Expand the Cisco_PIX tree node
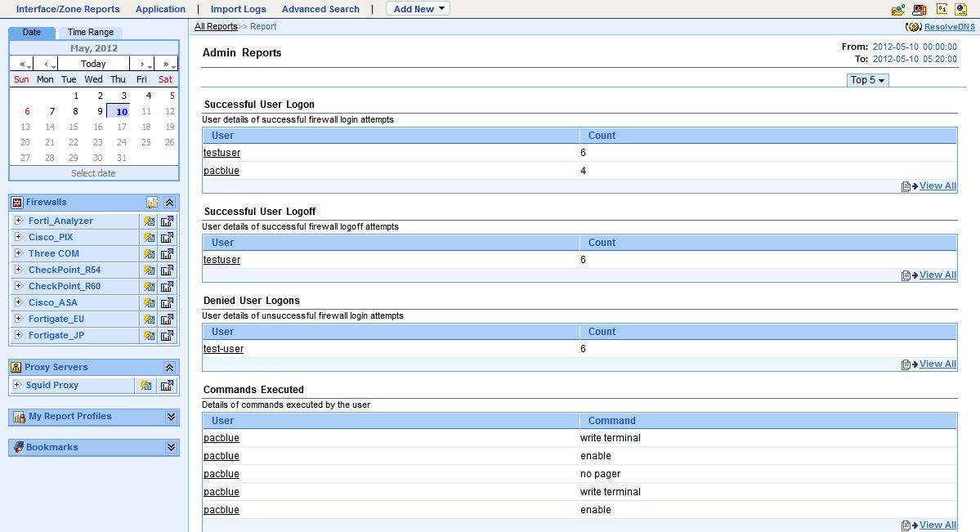 (x=18, y=236)
